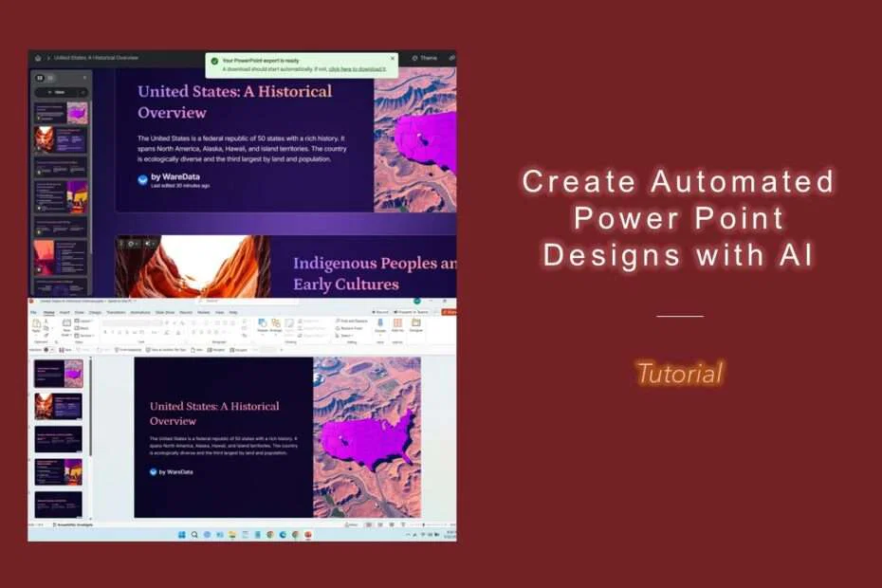
Task: Open the Paste tool in the Clipboard group
Action: (x=37, y=322)
